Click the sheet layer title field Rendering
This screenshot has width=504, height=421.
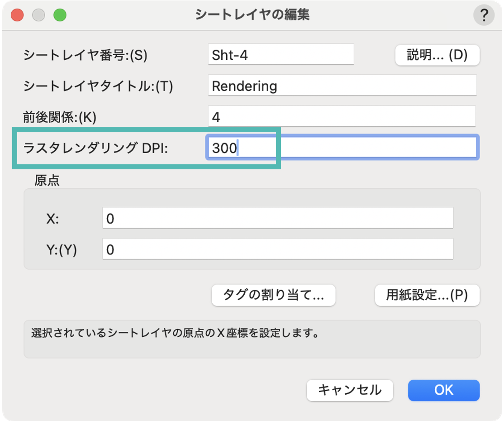(342, 86)
